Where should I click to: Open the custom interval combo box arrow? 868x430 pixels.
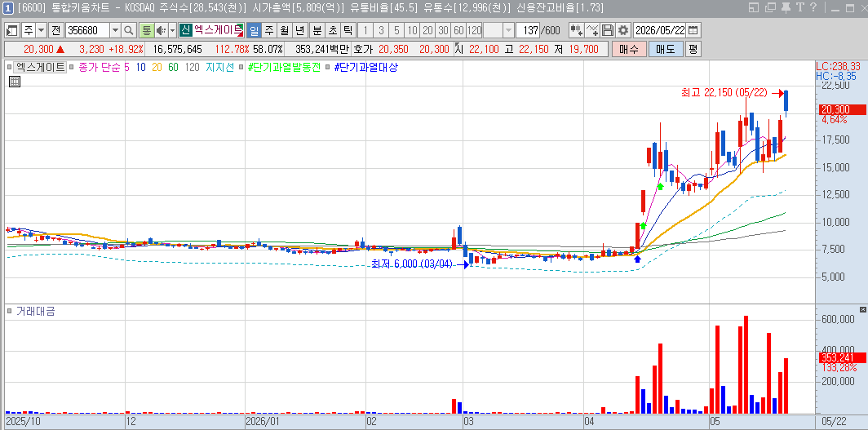pyautogui.click(x=508, y=30)
